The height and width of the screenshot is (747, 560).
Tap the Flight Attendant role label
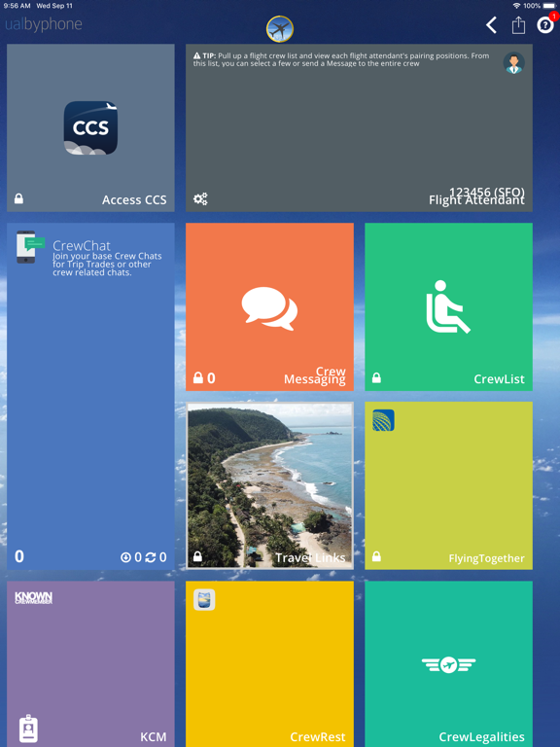476,200
